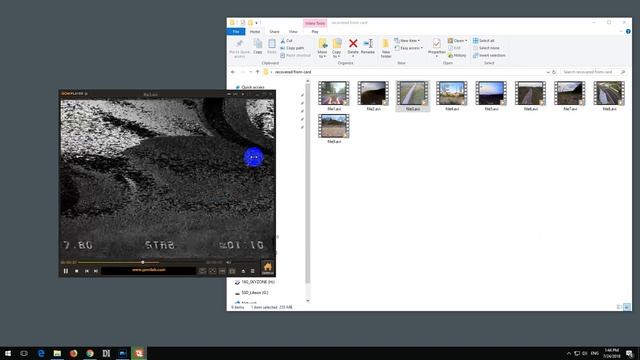
Task: Move GOM Player seek bar handle
Action: click(142, 262)
